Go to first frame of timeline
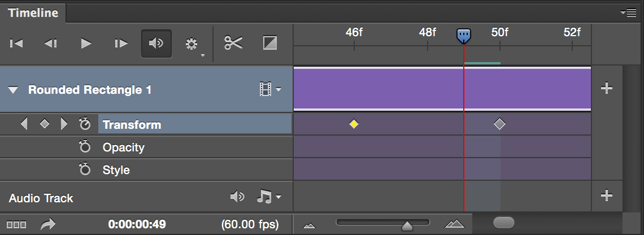Viewport: 644px width, 235px height. click(17, 43)
